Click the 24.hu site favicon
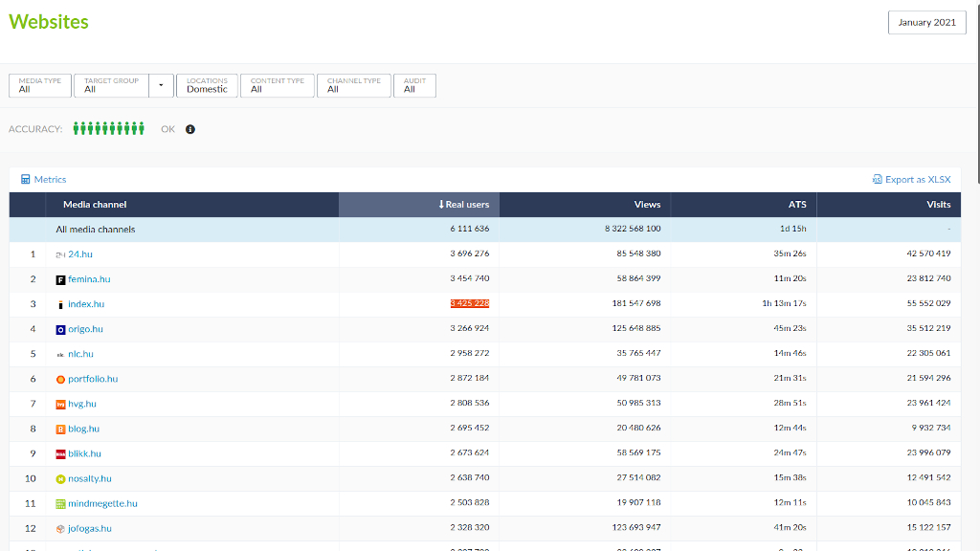This screenshot has width=980, height=551. coord(60,254)
